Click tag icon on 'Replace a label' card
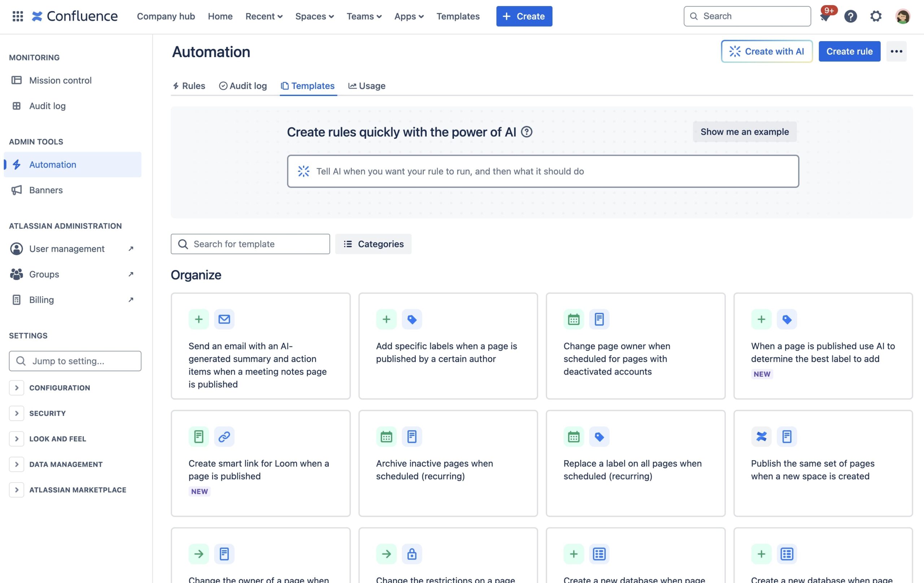The width and height of the screenshot is (924, 583). tap(600, 437)
